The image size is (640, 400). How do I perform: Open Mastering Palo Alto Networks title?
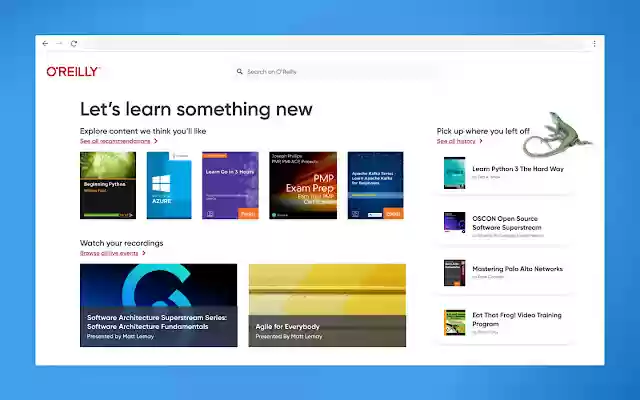tap(517, 269)
